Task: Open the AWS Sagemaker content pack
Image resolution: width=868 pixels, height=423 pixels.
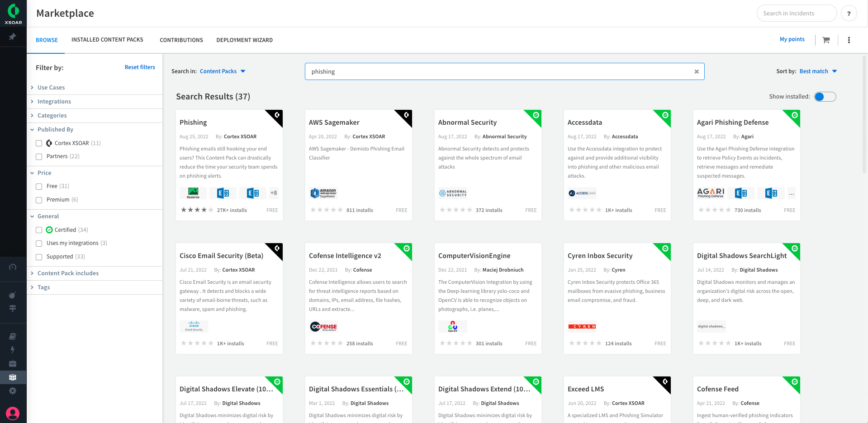Action: pyautogui.click(x=334, y=122)
